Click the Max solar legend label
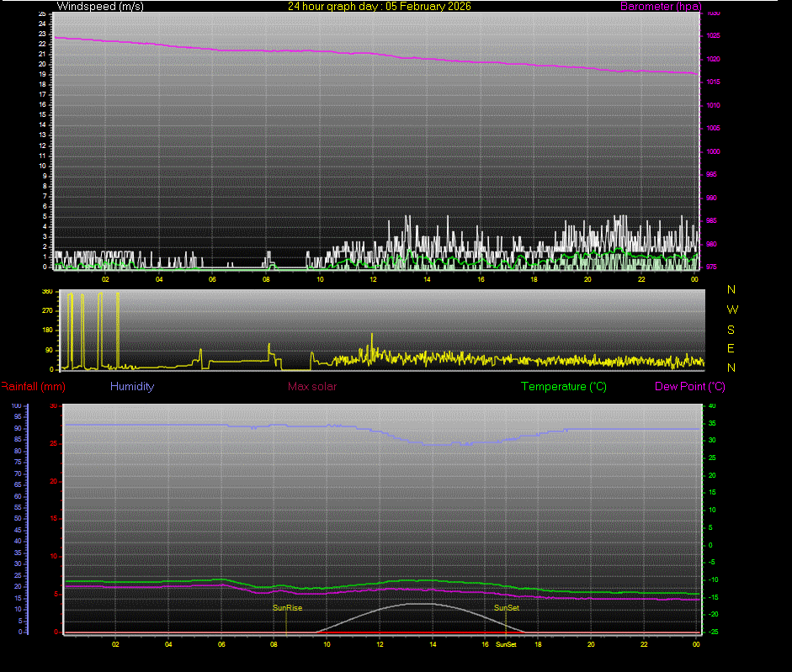The width and height of the screenshot is (792, 672). (x=312, y=386)
